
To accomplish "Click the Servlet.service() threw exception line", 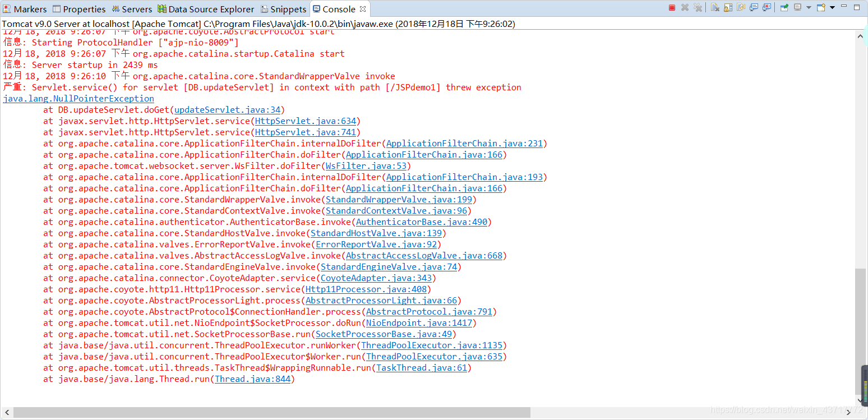I will (262, 87).
